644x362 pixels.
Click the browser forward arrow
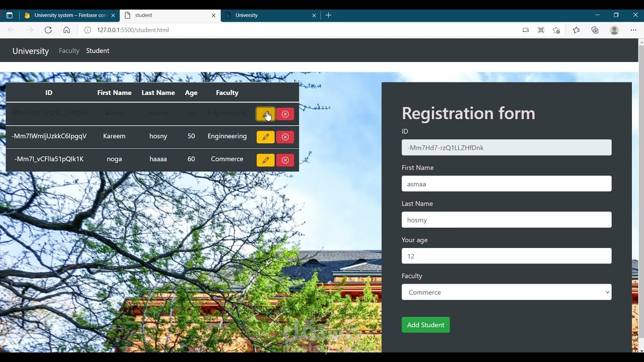[30, 30]
